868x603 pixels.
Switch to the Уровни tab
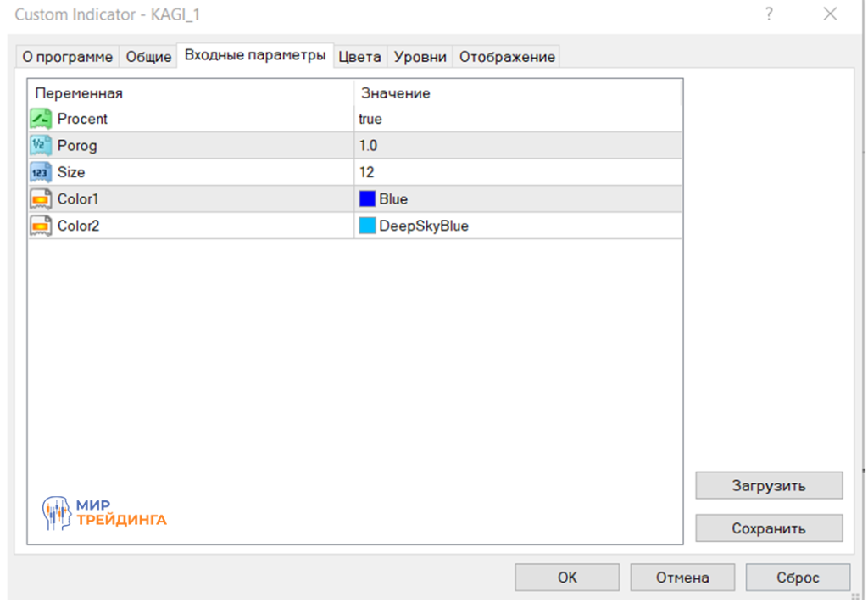click(420, 57)
